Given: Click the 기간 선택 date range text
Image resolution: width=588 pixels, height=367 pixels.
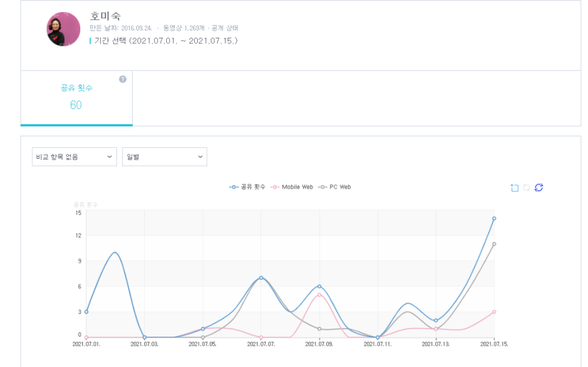Looking at the screenshot, I should [x=166, y=41].
